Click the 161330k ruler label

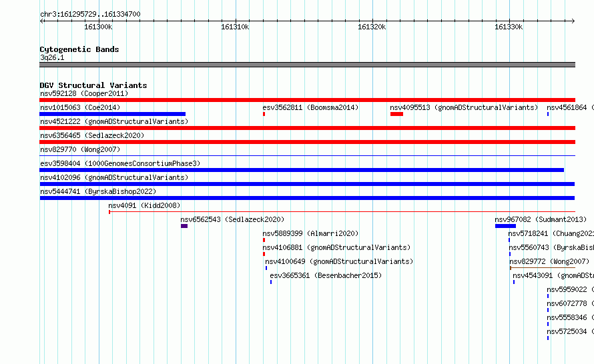tap(509, 27)
